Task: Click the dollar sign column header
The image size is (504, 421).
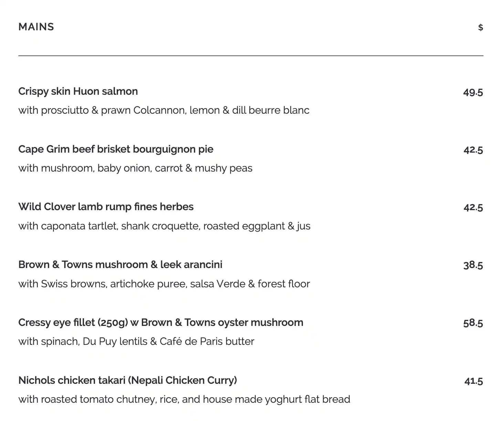Action: click(x=480, y=28)
